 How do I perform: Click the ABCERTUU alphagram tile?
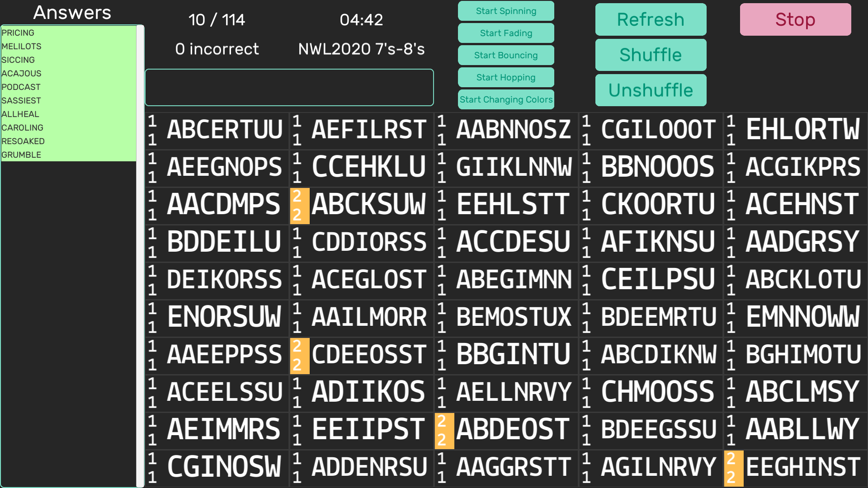point(225,130)
